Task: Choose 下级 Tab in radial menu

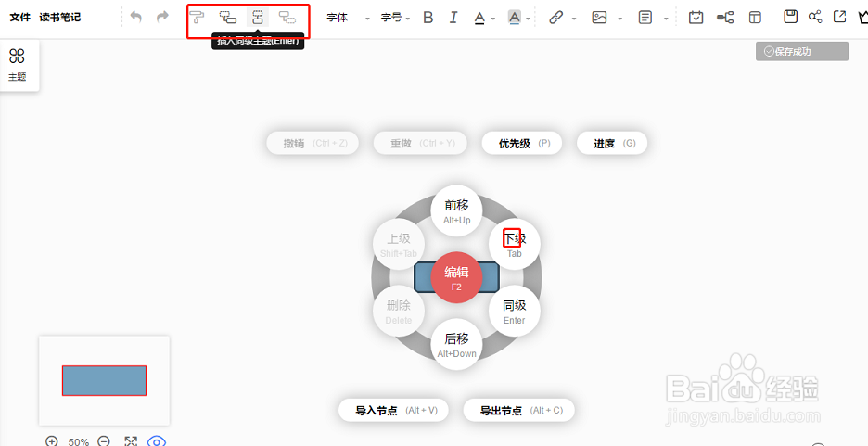Action: coord(515,245)
